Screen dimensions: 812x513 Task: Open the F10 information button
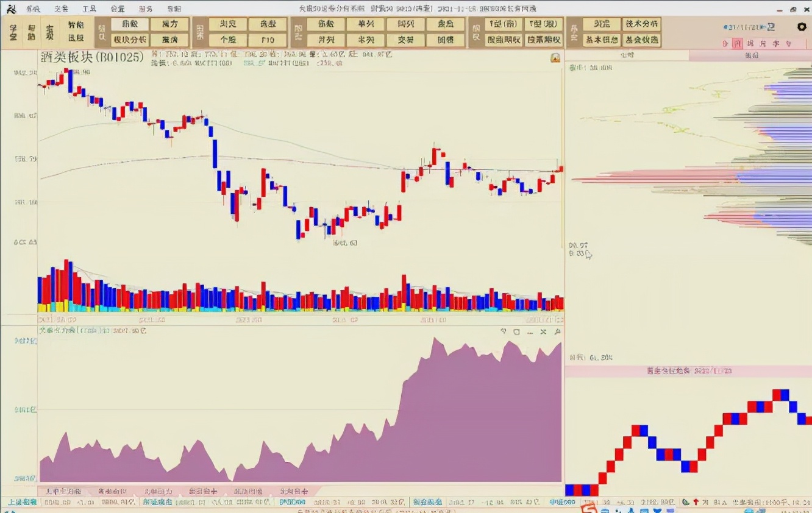tap(267, 40)
